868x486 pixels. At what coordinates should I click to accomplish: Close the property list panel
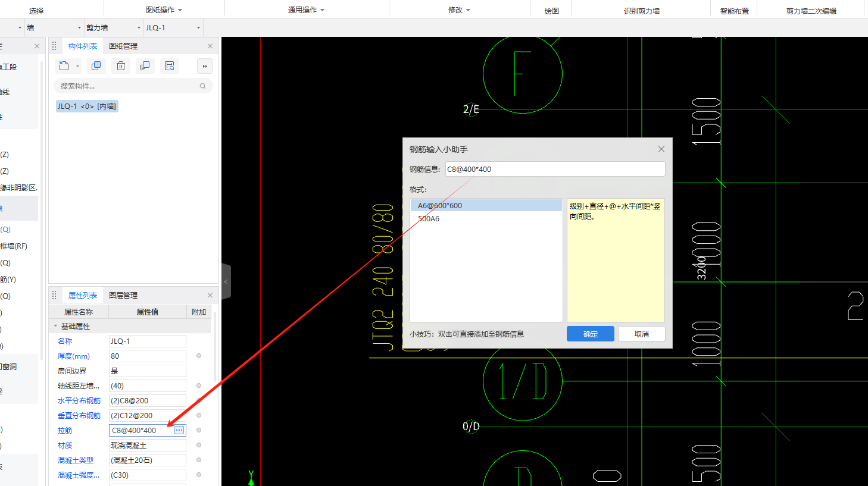pyautogui.click(x=210, y=296)
